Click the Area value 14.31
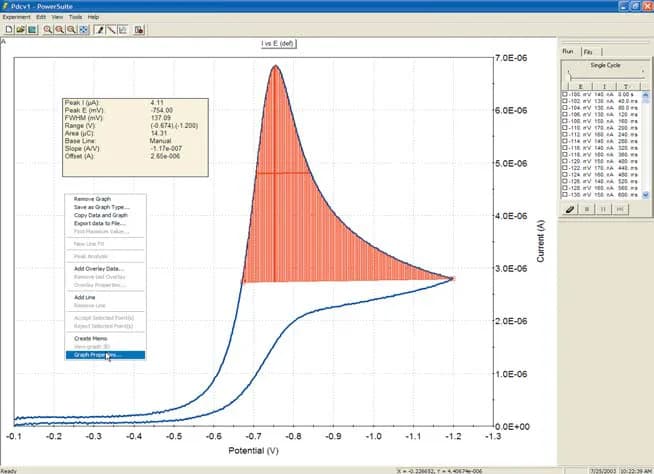654x474 pixels. point(158,134)
